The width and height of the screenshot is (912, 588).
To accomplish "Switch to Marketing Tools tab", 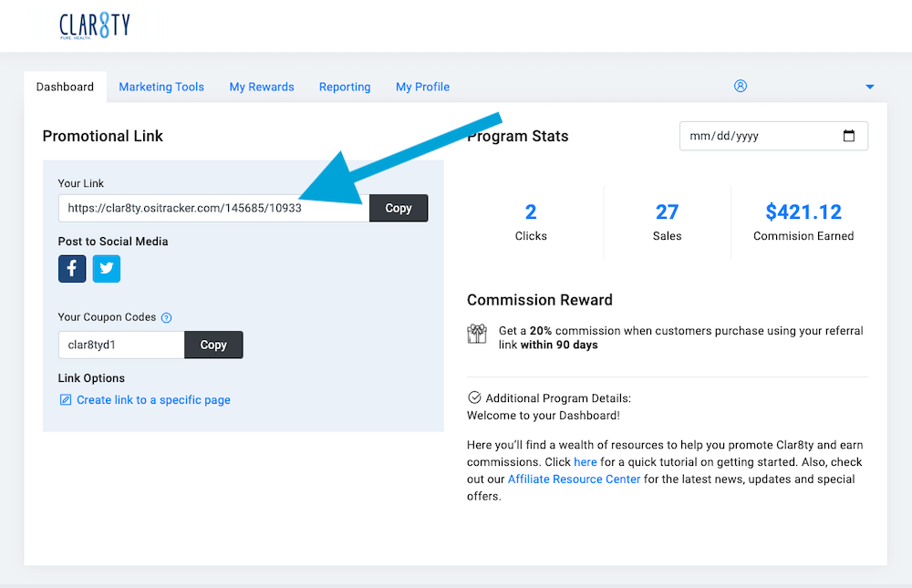I will click(x=161, y=87).
